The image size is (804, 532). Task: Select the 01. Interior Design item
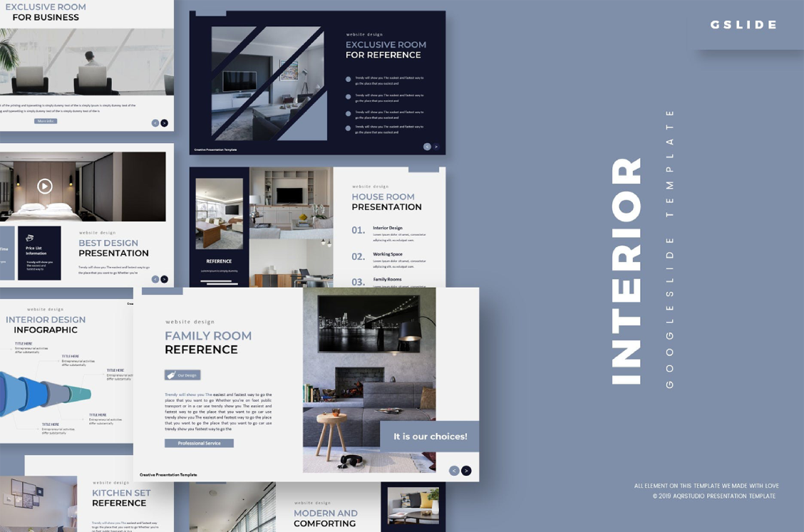(x=388, y=231)
